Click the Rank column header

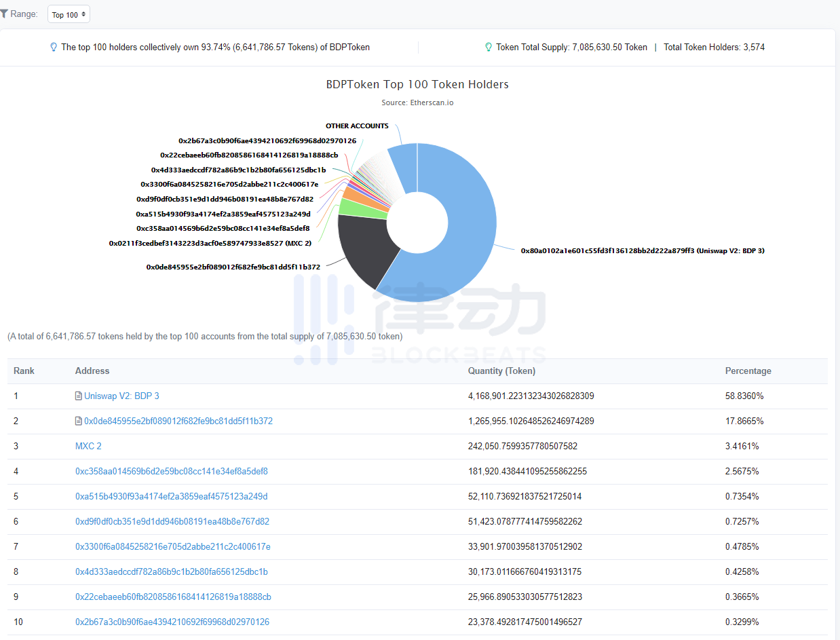click(24, 371)
